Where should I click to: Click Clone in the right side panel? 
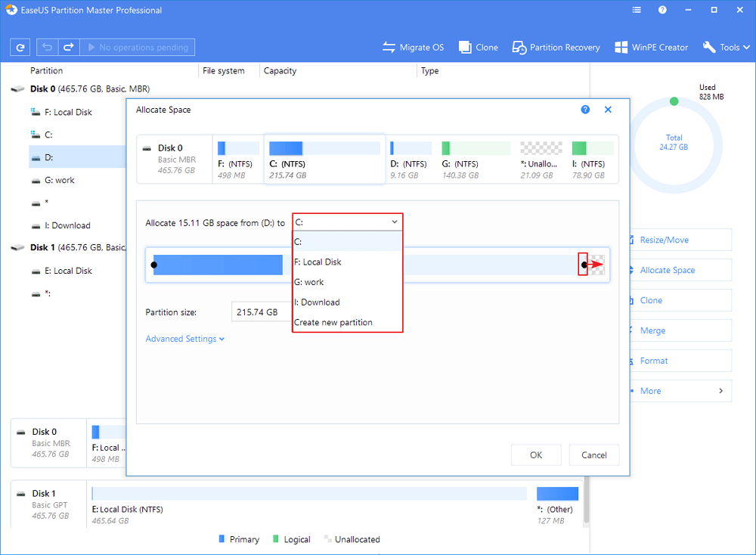[x=681, y=300]
